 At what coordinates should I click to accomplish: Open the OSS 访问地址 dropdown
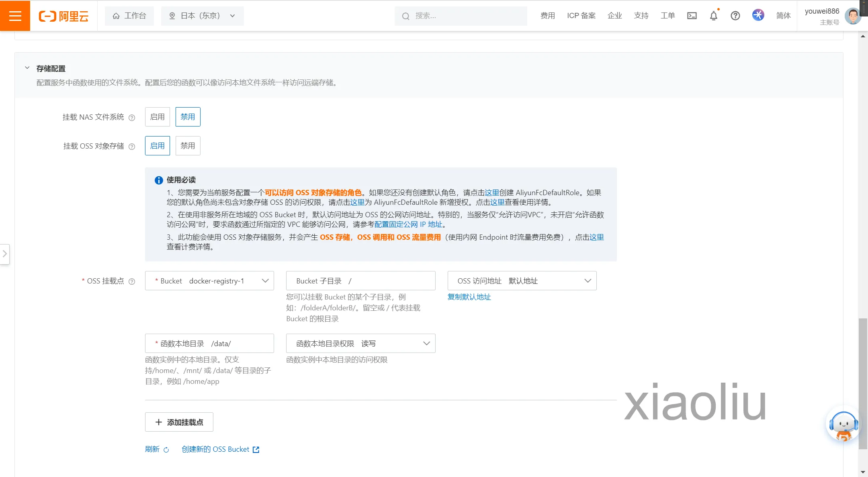[522, 281]
